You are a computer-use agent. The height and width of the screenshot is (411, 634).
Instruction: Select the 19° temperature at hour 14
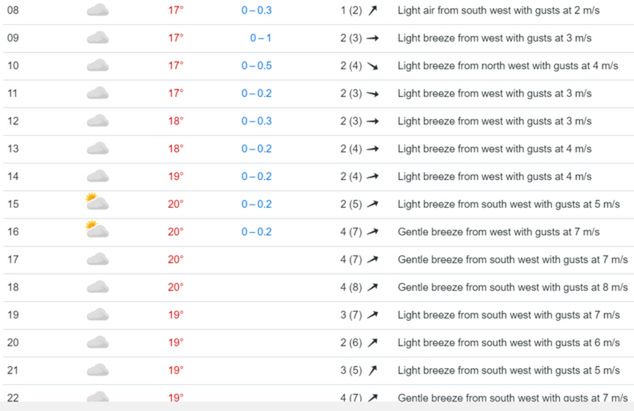click(x=176, y=176)
